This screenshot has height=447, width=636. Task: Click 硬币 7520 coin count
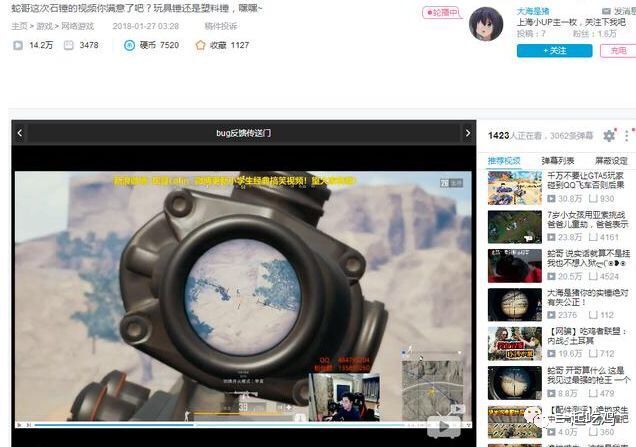point(159,45)
